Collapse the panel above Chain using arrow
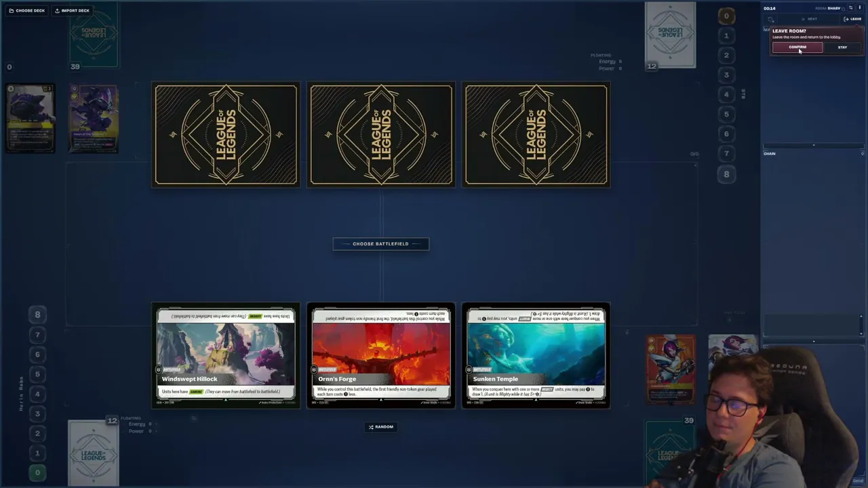The height and width of the screenshot is (488, 868). 814,145
